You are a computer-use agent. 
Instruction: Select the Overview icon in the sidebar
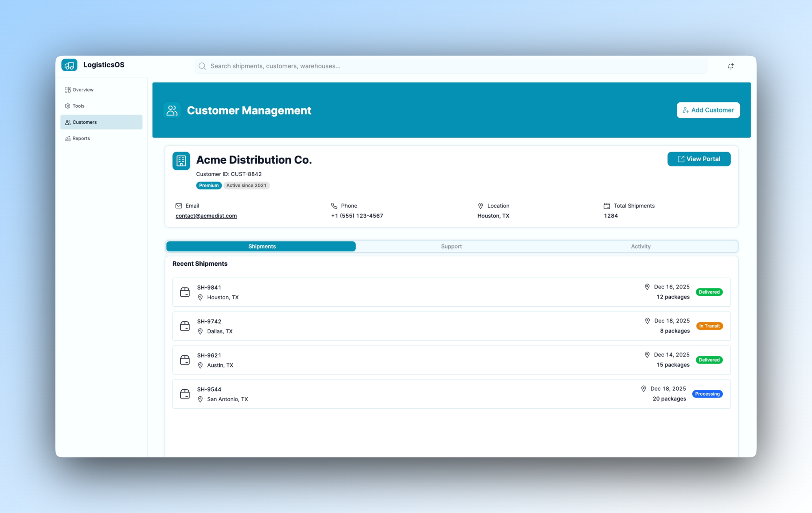(67, 89)
